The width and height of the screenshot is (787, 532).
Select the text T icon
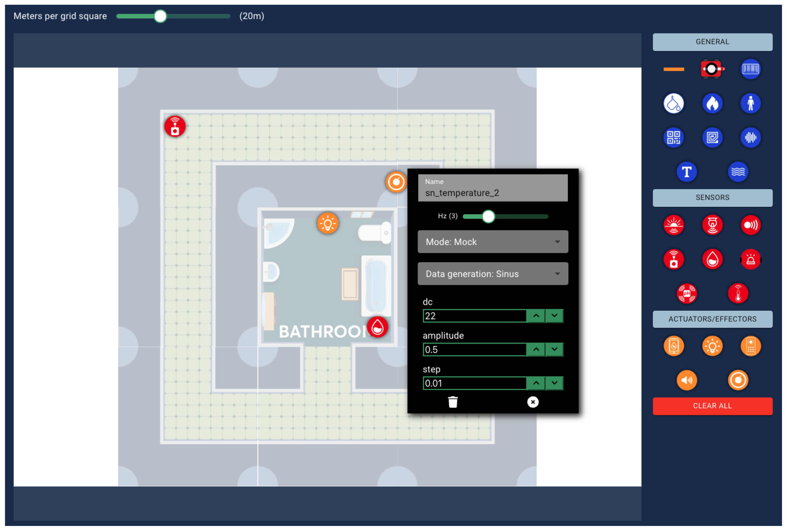(686, 172)
